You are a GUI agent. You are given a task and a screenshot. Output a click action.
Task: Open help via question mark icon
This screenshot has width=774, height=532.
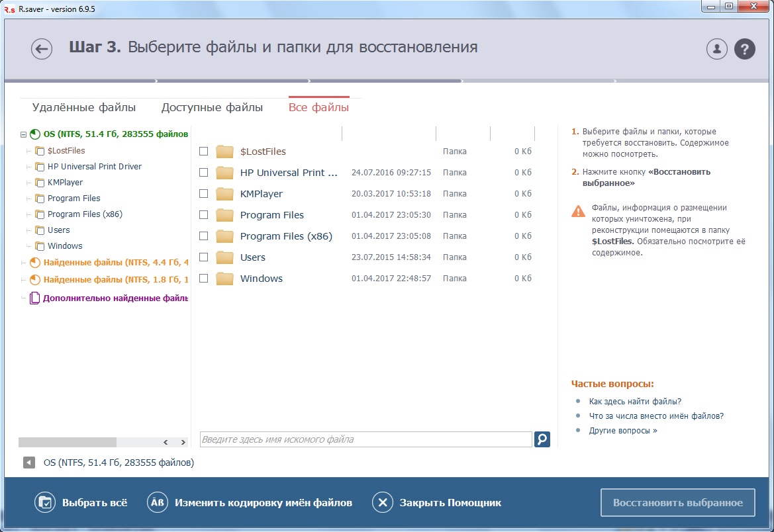[744, 49]
